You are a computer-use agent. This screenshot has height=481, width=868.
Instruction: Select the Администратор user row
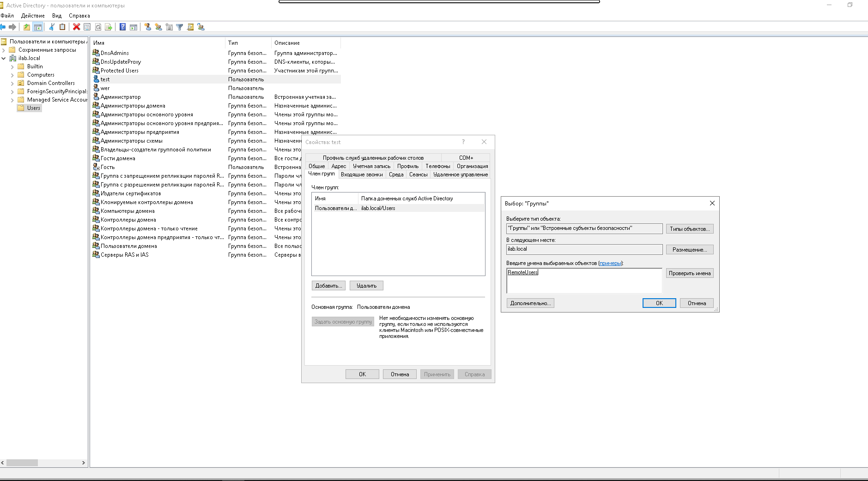tap(216, 97)
